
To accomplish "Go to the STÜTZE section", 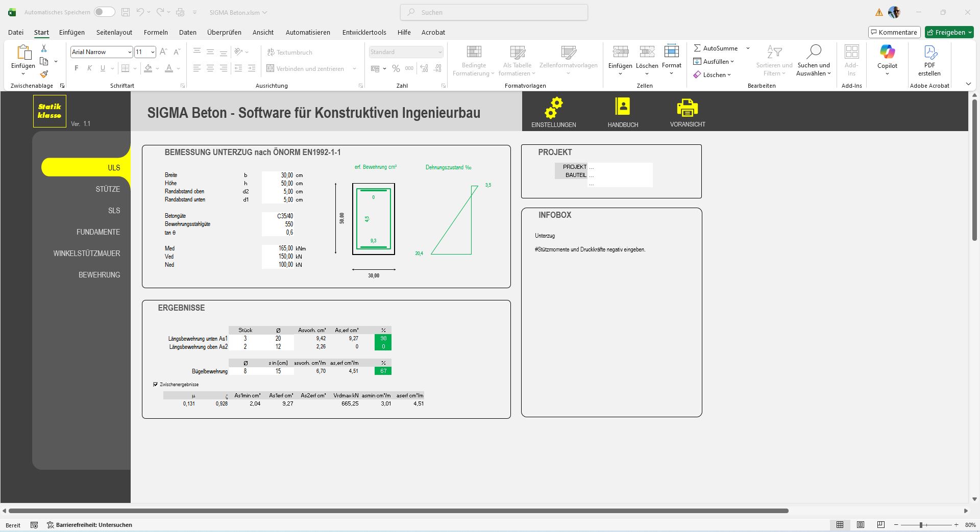I will pyautogui.click(x=108, y=189).
